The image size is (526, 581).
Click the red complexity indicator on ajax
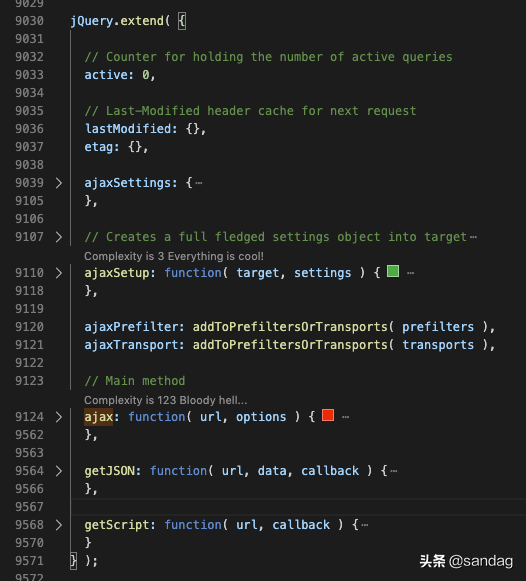pos(328,415)
